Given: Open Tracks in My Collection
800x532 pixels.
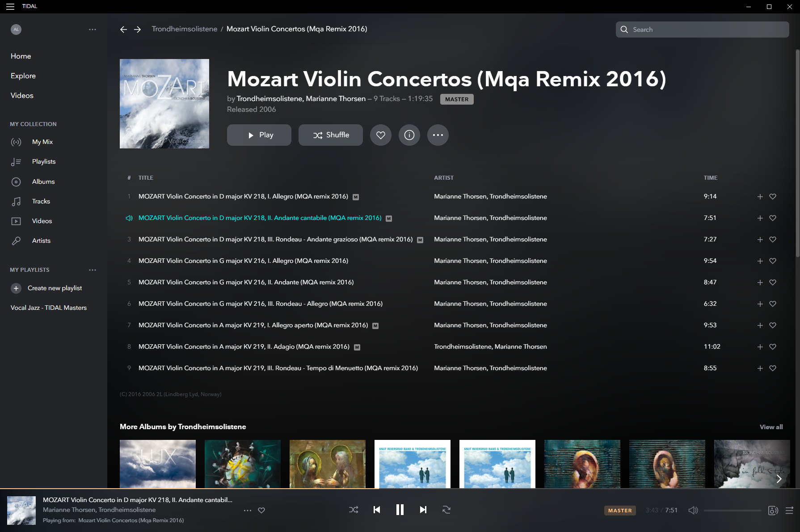Looking at the screenshot, I should [41, 202].
